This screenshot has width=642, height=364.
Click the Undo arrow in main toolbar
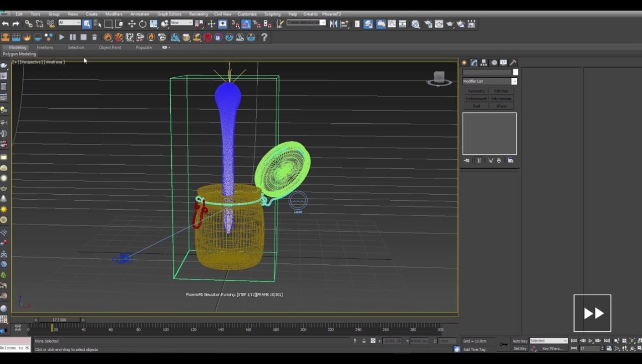coord(5,24)
